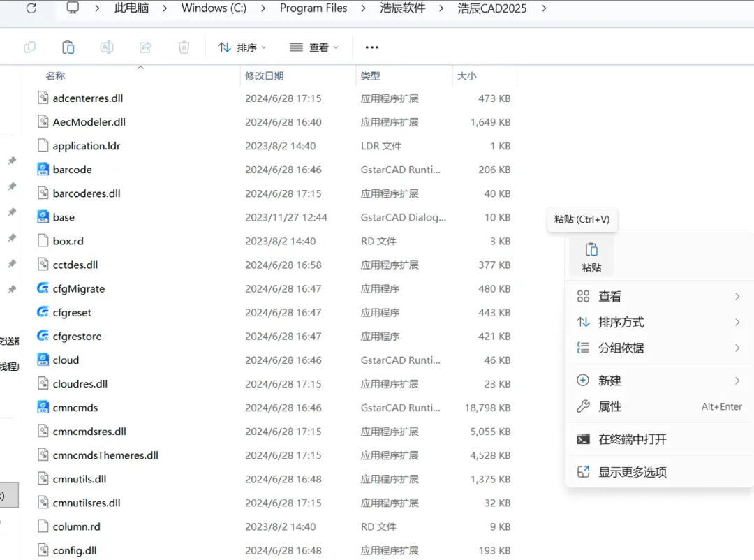Sort by the 名称 column header

click(55, 75)
